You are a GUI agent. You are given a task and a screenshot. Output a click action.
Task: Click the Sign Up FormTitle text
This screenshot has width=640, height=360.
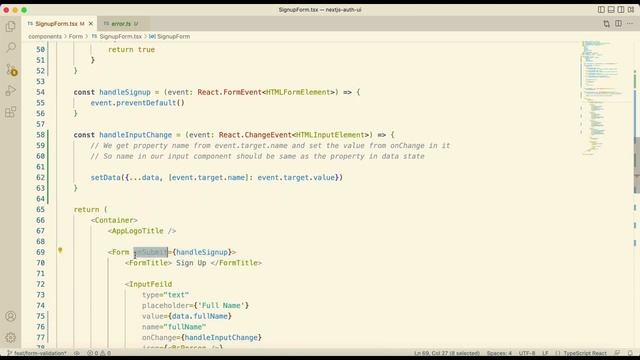pyautogui.click(x=191, y=263)
